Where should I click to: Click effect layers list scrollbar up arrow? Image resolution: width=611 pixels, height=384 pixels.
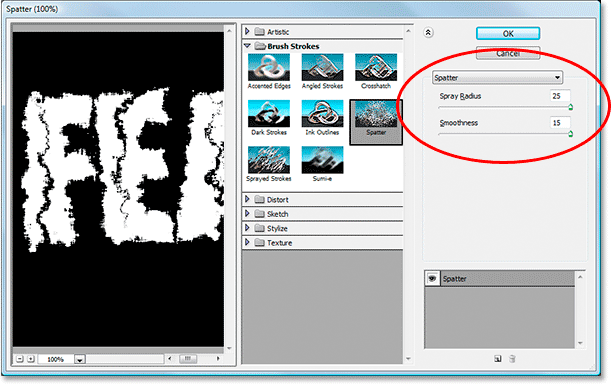581,277
